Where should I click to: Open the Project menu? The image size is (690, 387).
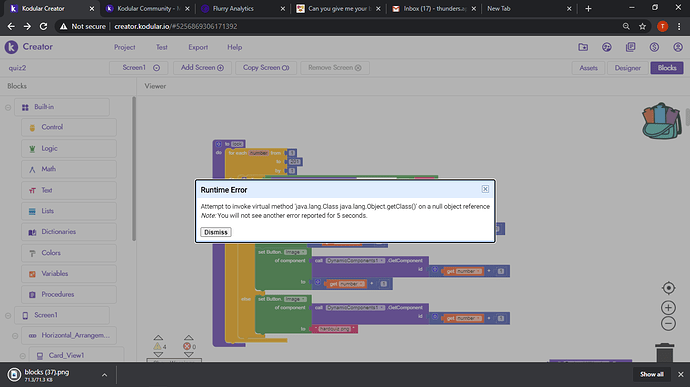point(125,47)
